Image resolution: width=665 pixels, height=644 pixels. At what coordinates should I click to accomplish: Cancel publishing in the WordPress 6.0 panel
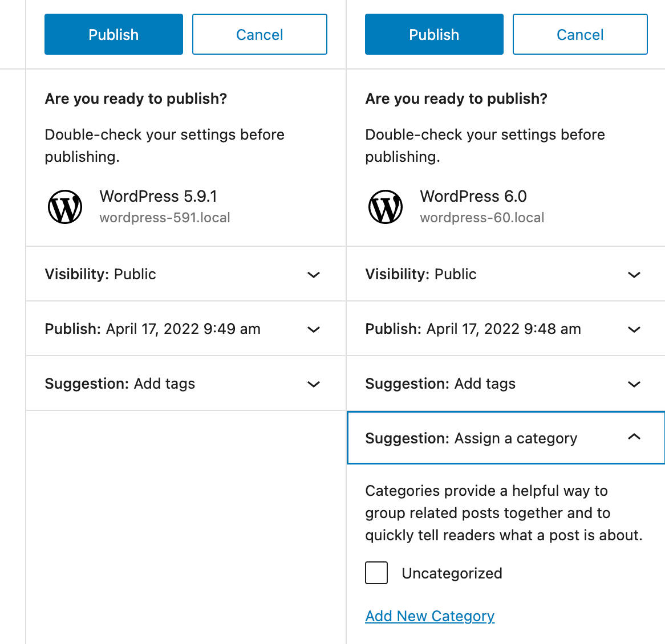579,34
